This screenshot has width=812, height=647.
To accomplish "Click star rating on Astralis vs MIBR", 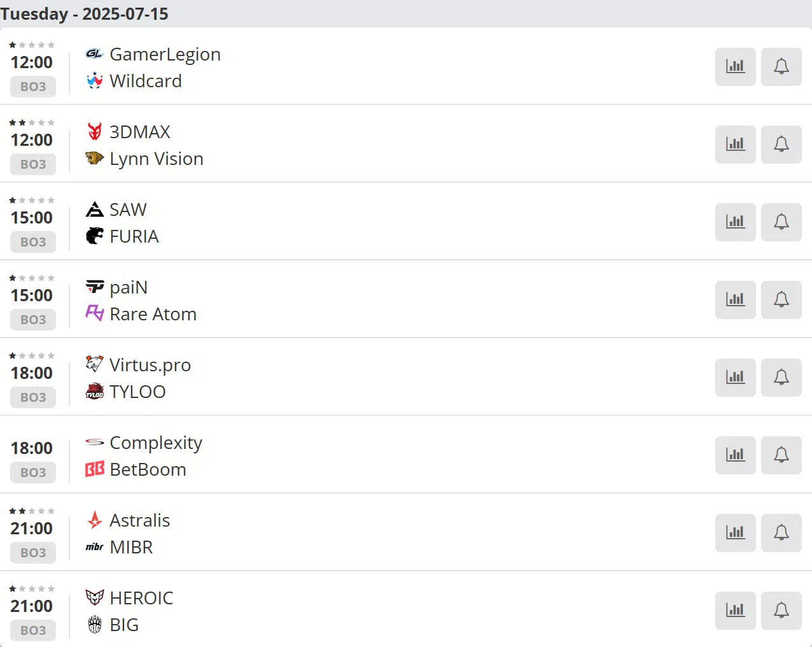I will pyautogui.click(x=32, y=511).
